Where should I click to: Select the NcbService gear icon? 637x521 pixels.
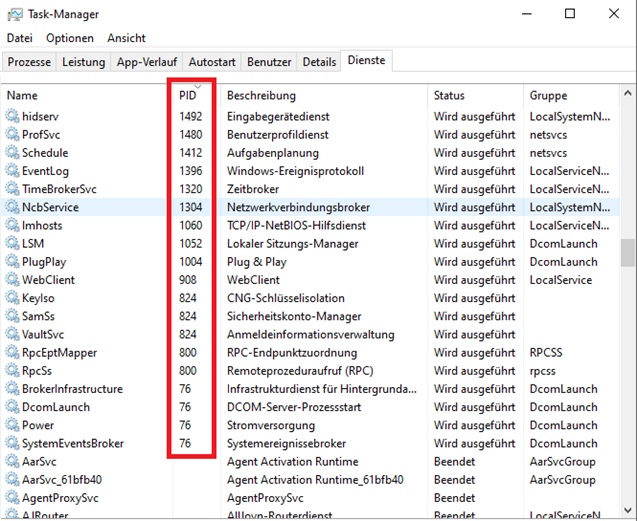(13, 207)
